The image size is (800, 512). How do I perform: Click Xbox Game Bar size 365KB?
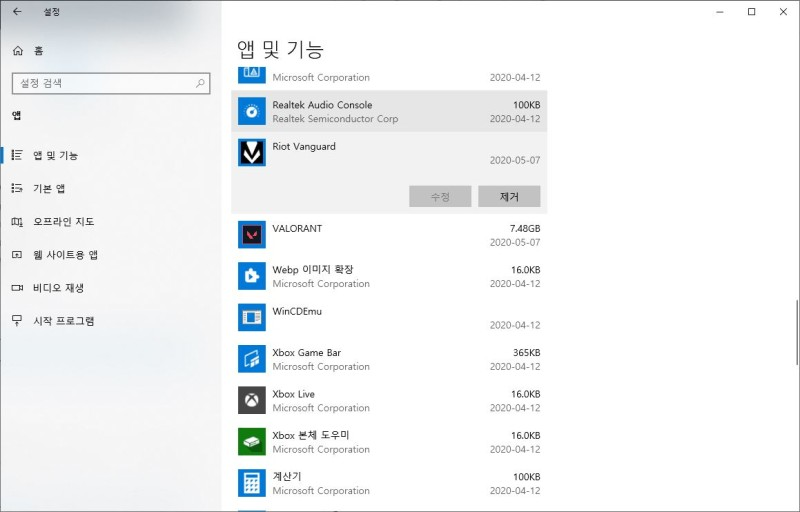point(527,352)
